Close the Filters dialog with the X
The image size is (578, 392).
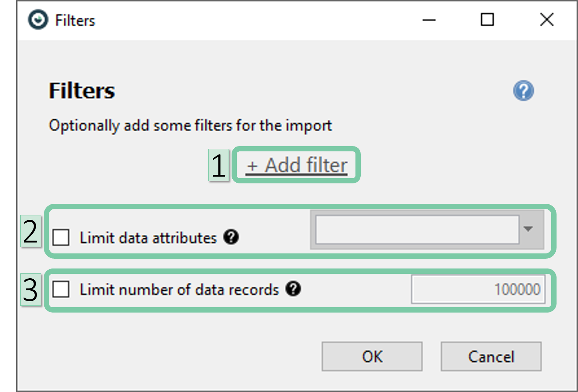coord(546,20)
